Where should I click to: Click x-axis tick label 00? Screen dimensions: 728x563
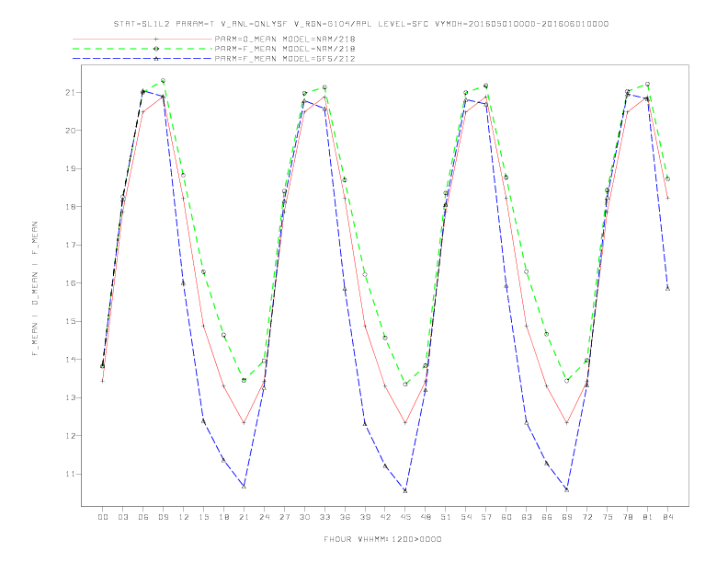pos(103,517)
